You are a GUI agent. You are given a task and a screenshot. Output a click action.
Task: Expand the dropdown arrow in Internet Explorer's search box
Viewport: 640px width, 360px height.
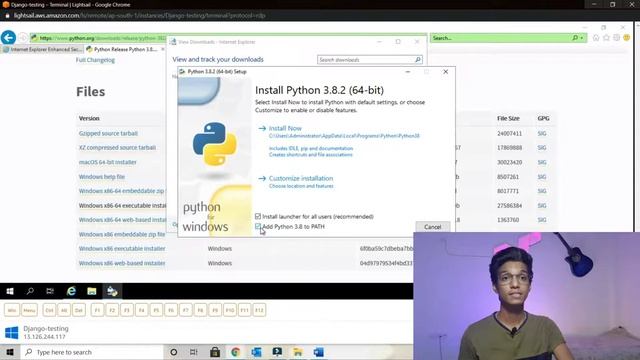click(x=582, y=38)
